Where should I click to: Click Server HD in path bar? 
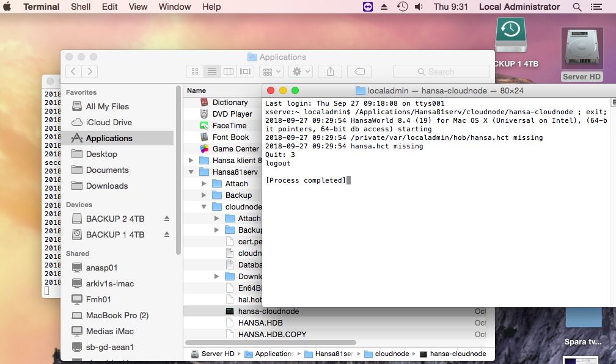[x=213, y=354]
